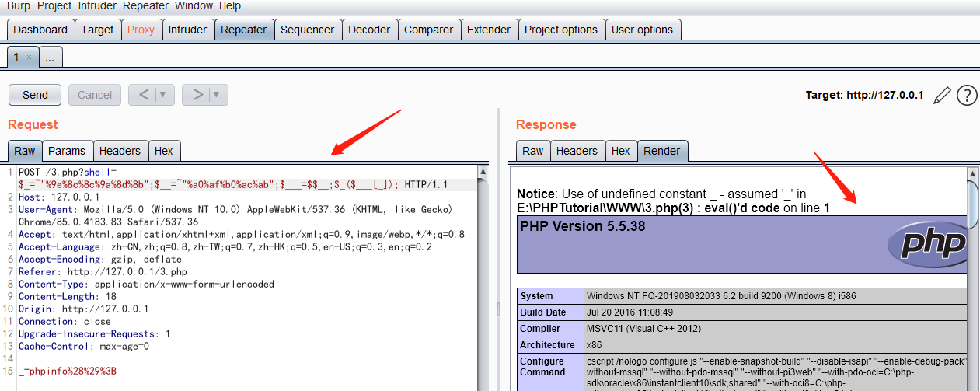Screen dimensions: 980x391
Task: Switch to the Extender tab
Action: (x=489, y=30)
